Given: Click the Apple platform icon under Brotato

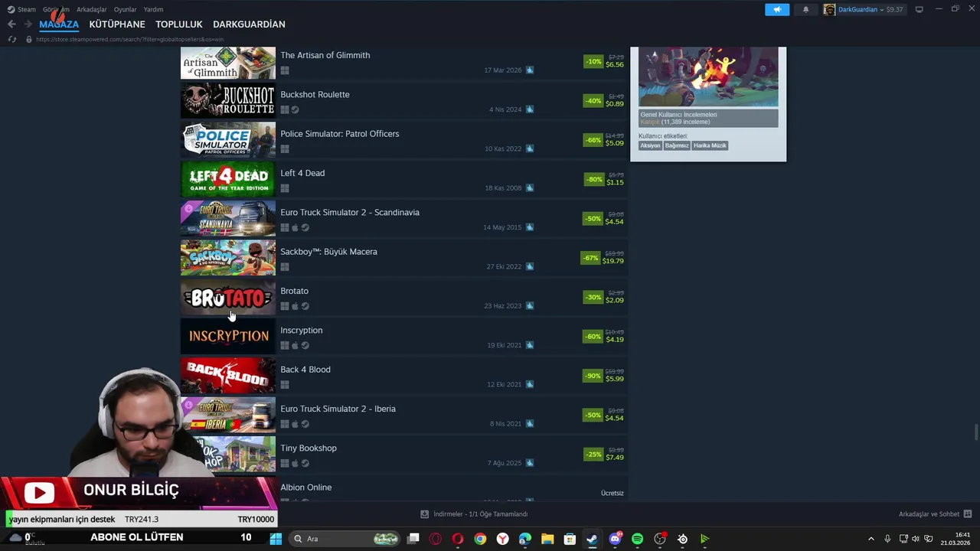Looking at the screenshot, I should [295, 306].
